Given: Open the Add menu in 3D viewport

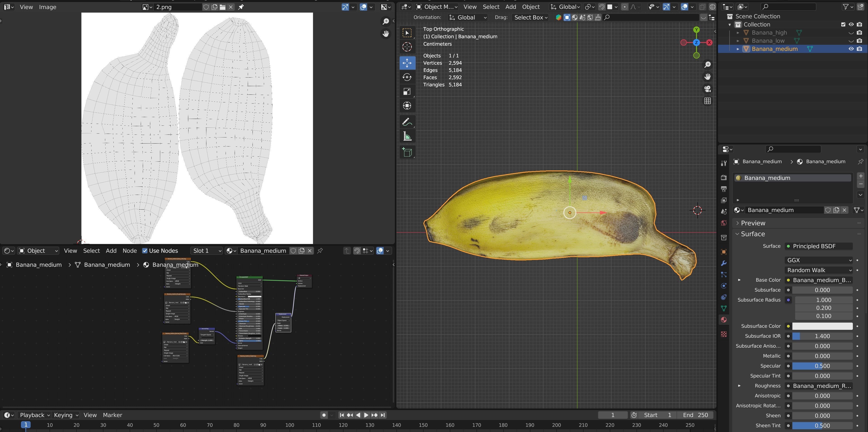Looking at the screenshot, I should click(510, 7).
